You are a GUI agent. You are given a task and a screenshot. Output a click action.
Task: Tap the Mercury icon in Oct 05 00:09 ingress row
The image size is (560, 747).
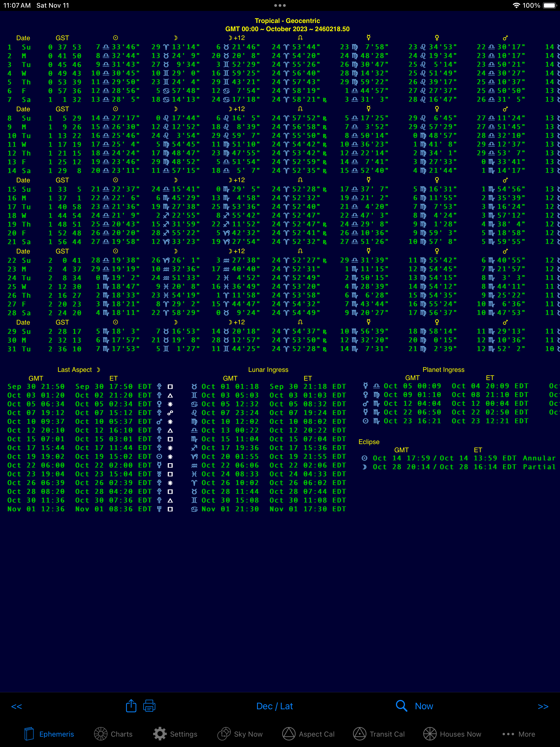(365, 386)
